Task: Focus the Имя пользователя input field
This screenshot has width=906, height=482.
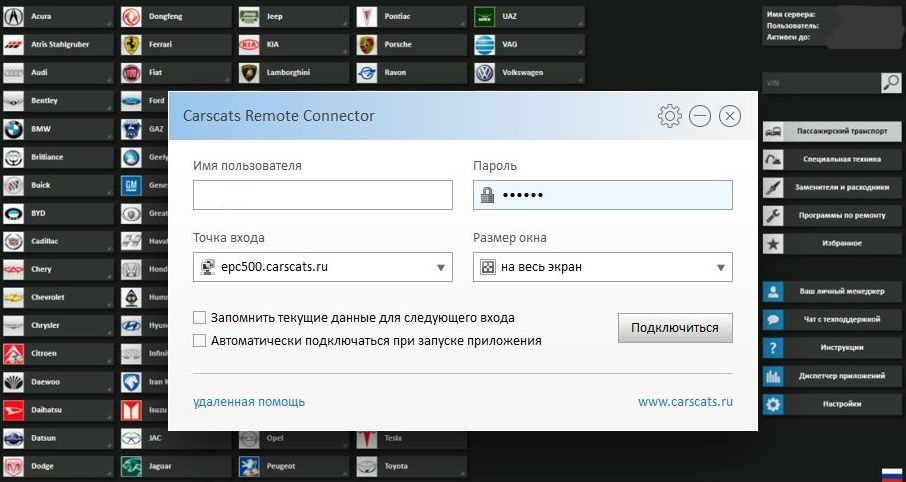Action: (x=323, y=195)
